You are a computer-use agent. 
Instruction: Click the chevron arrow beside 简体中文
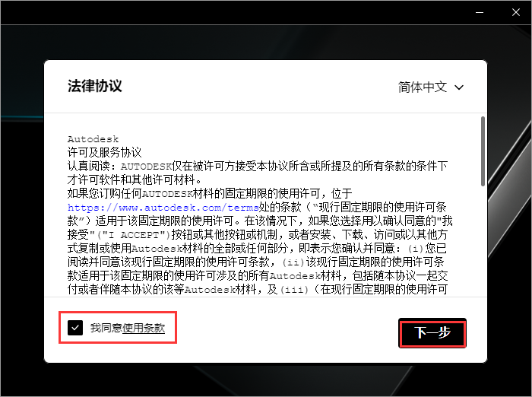click(x=459, y=87)
